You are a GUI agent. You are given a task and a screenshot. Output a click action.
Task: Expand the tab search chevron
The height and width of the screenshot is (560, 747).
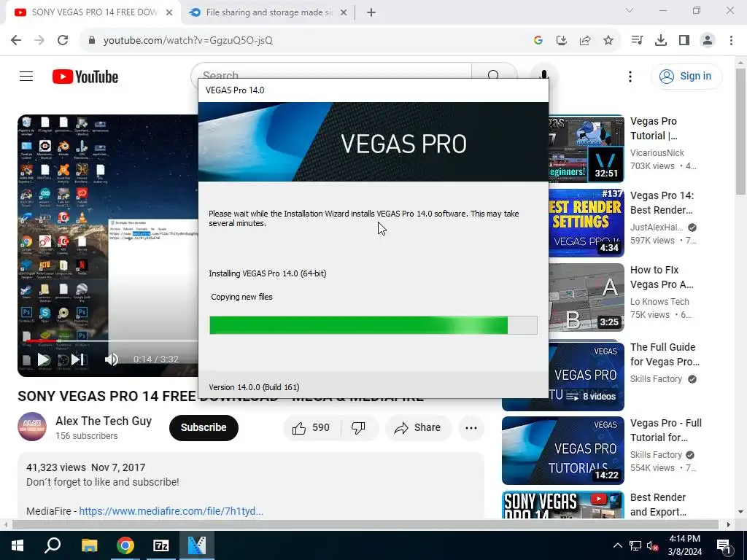(x=630, y=10)
